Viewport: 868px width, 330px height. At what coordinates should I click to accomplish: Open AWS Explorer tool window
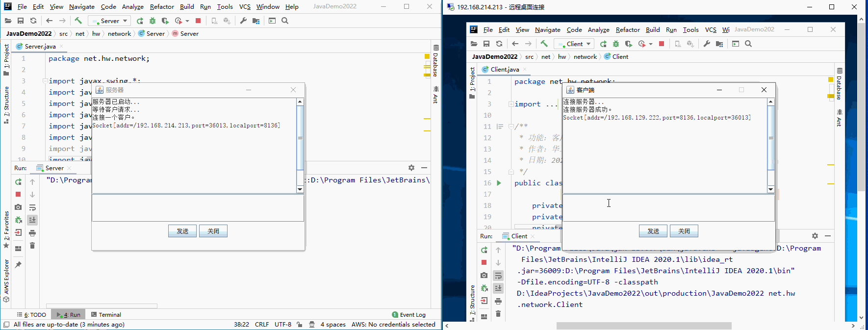click(6, 280)
